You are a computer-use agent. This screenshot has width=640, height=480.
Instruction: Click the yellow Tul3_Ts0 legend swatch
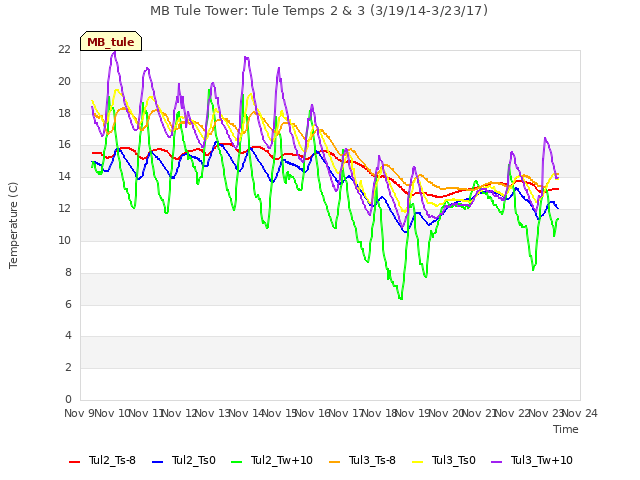click(418, 462)
